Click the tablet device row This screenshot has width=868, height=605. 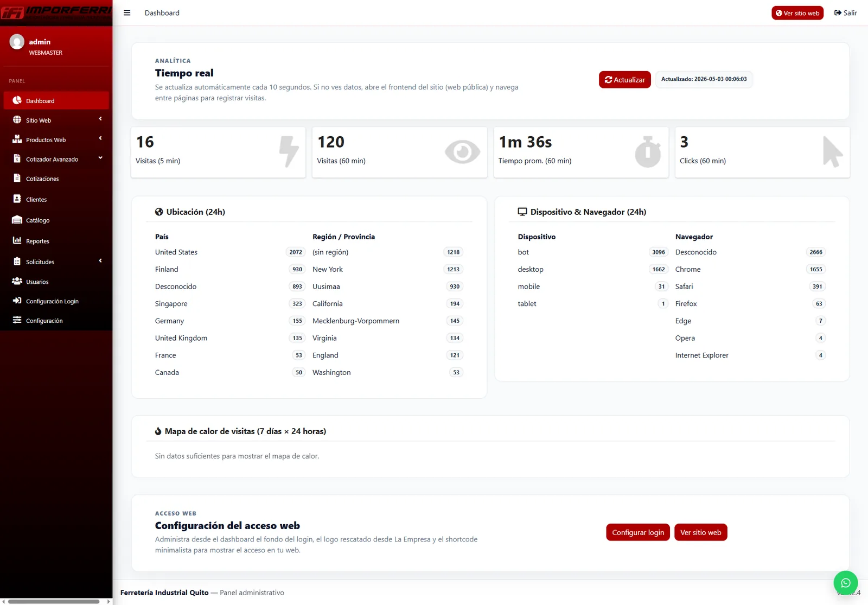pyautogui.click(x=593, y=304)
